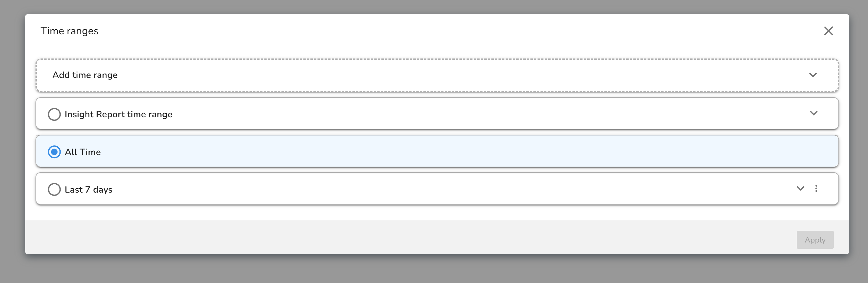Click the Last 7 days label text
This screenshot has width=868, height=283.
coord(88,190)
